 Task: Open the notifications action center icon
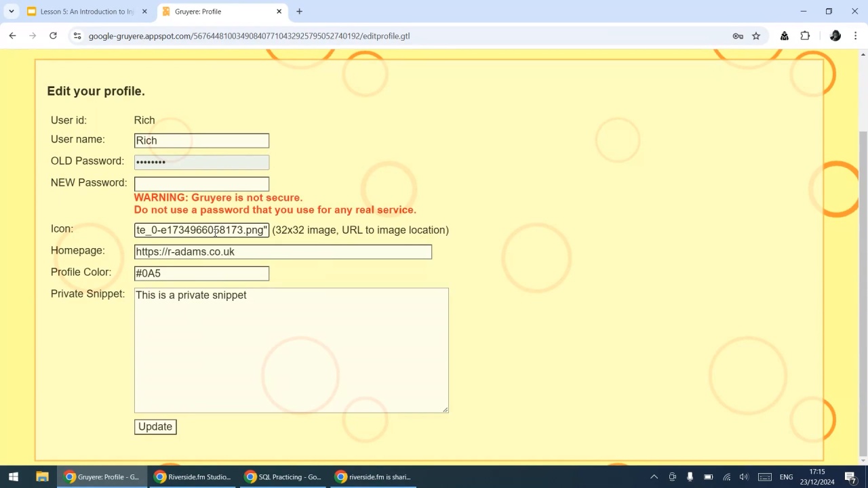coord(850,476)
